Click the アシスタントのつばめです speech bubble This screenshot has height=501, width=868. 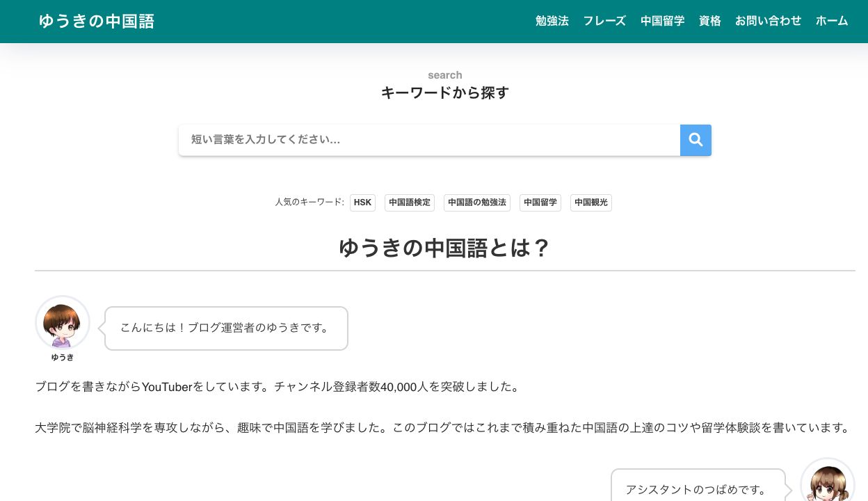tap(698, 485)
